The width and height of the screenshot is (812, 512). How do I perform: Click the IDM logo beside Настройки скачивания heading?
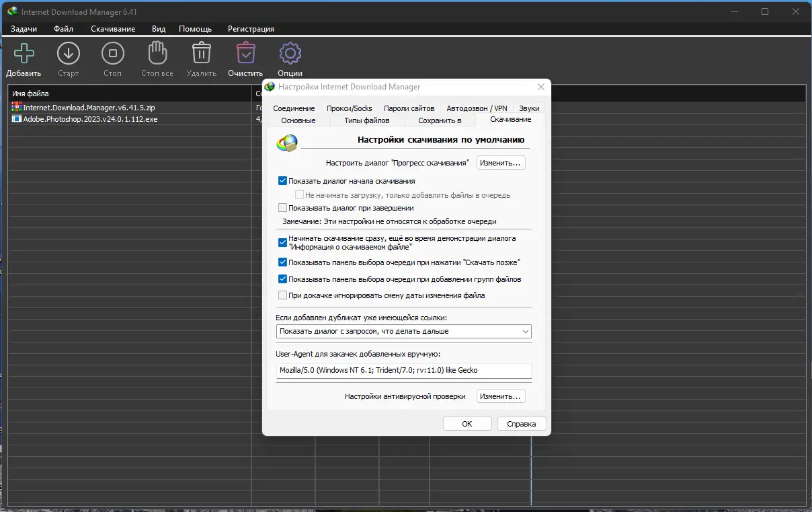[x=287, y=142]
